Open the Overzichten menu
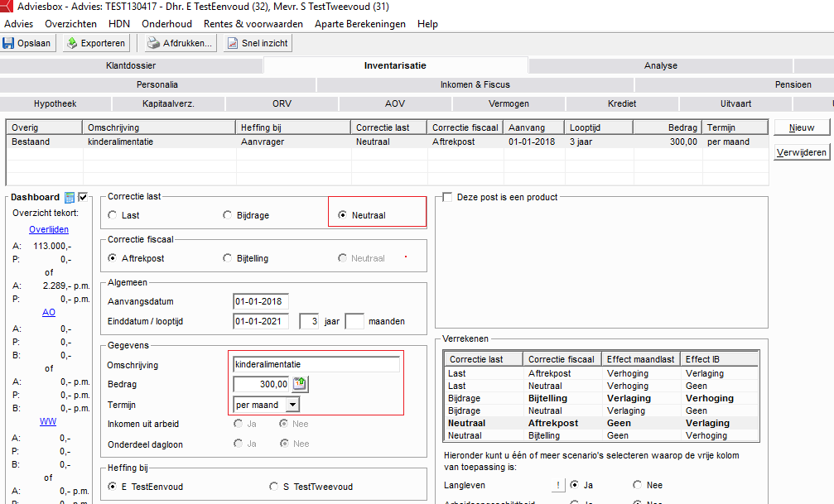The image size is (834, 504). click(x=70, y=24)
